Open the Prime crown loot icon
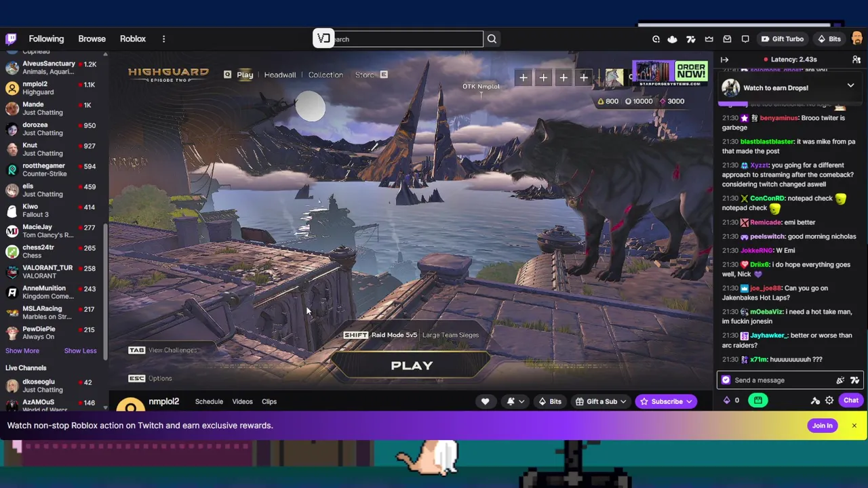 [x=709, y=39]
